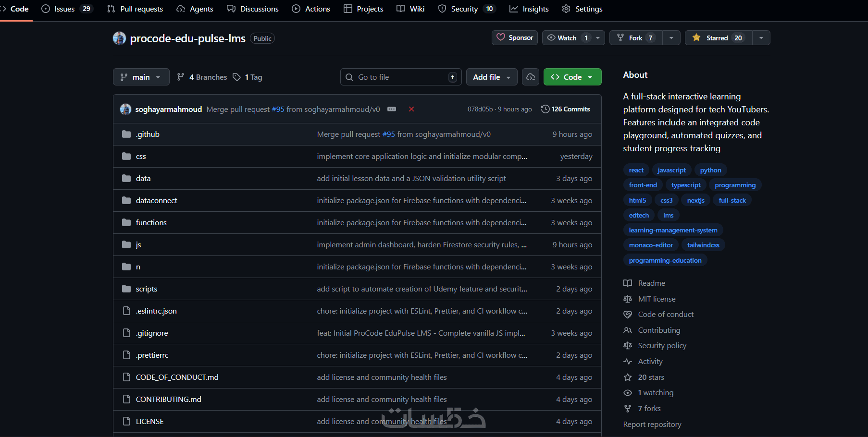Open the .github folder
The height and width of the screenshot is (437, 868).
pos(148,134)
